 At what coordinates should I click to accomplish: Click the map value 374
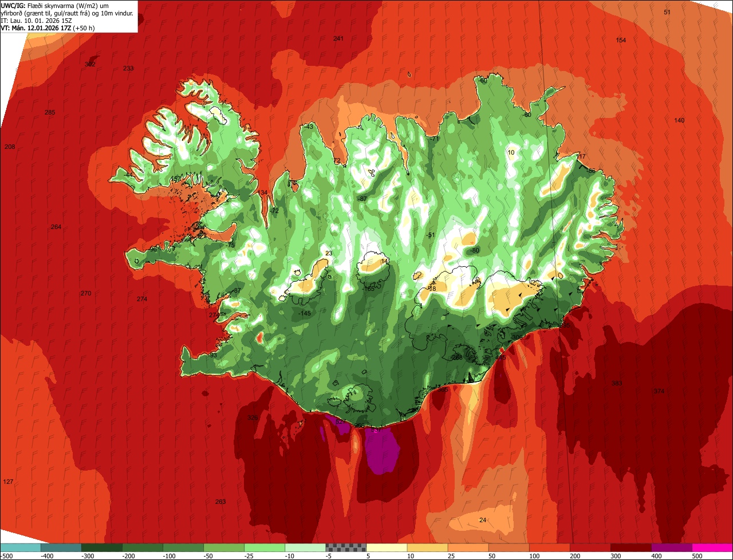tap(659, 391)
